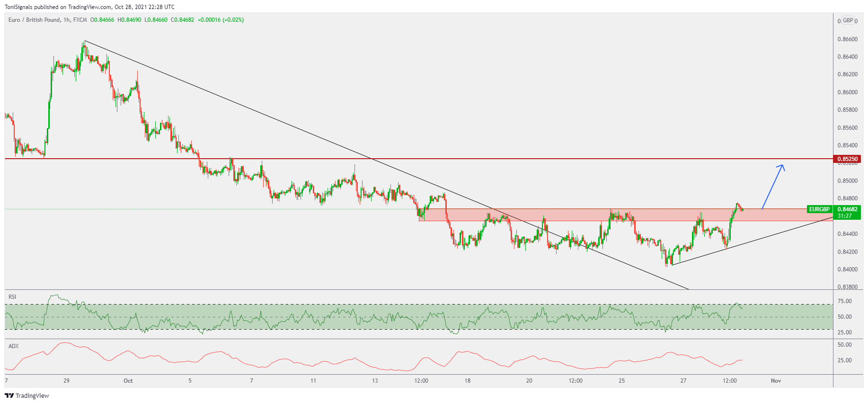Click the ToniSignals published header text
This screenshot has height=404, width=868.
tap(89, 7)
